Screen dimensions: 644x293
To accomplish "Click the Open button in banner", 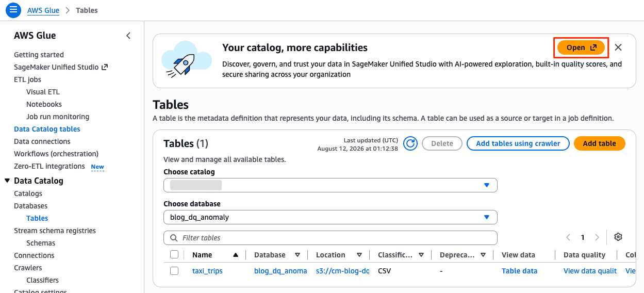I will 581,47.
